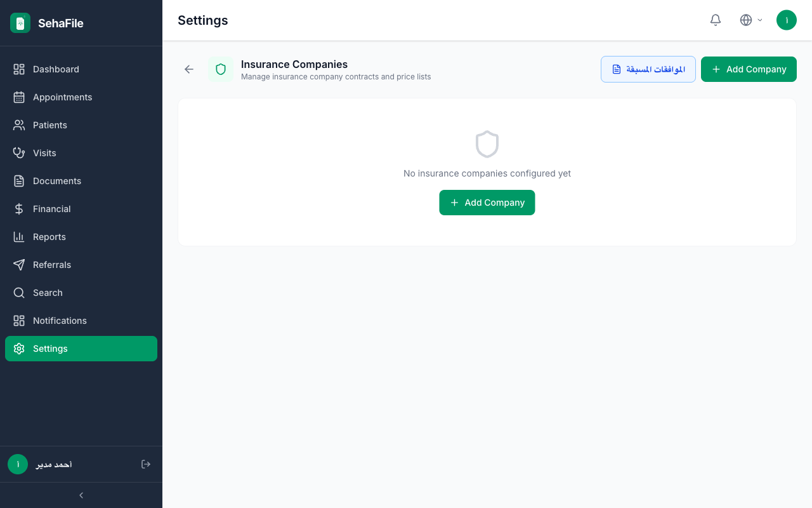Click the Dashboard icon in the sidebar

[19, 69]
